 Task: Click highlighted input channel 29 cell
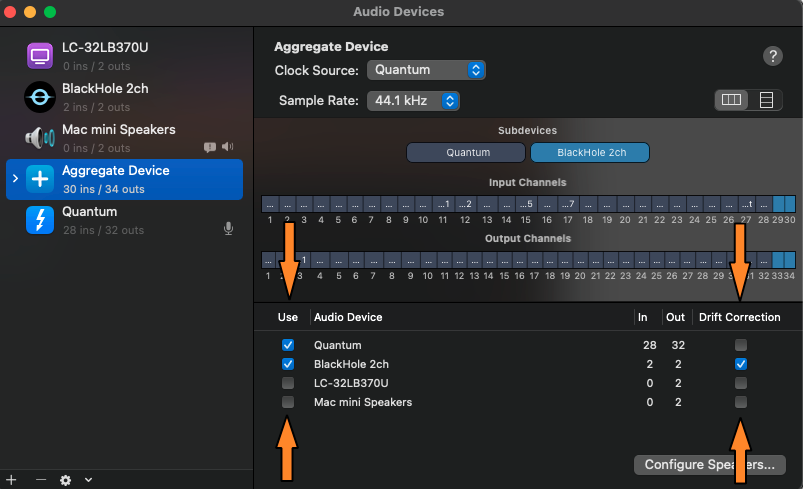point(778,204)
